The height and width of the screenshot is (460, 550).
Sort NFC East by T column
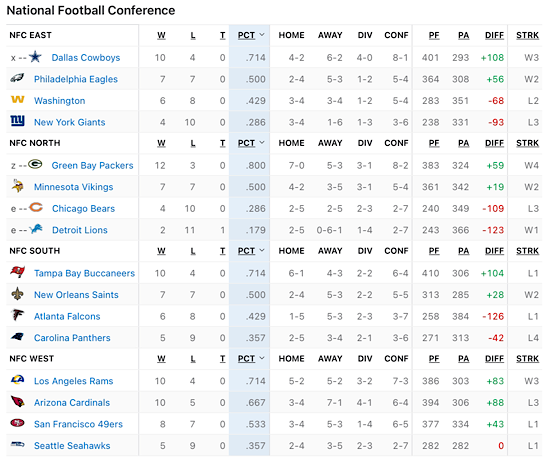pyautogui.click(x=223, y=35)
